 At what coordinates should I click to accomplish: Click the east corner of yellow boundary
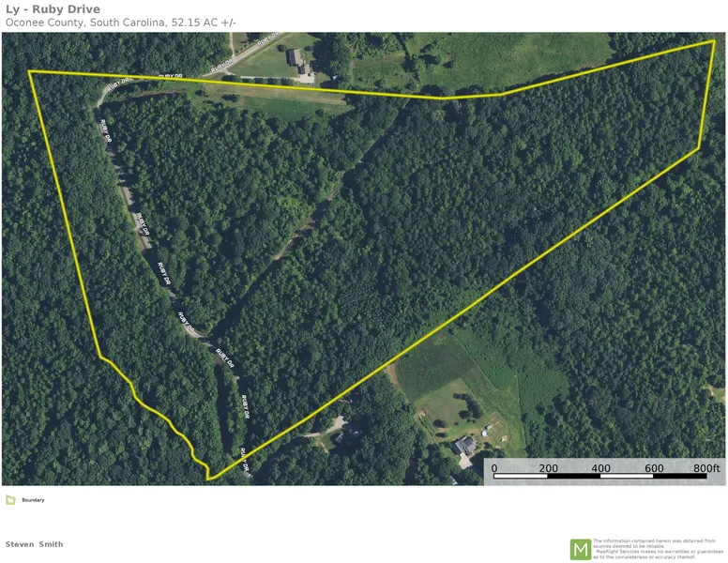point(699,148)
